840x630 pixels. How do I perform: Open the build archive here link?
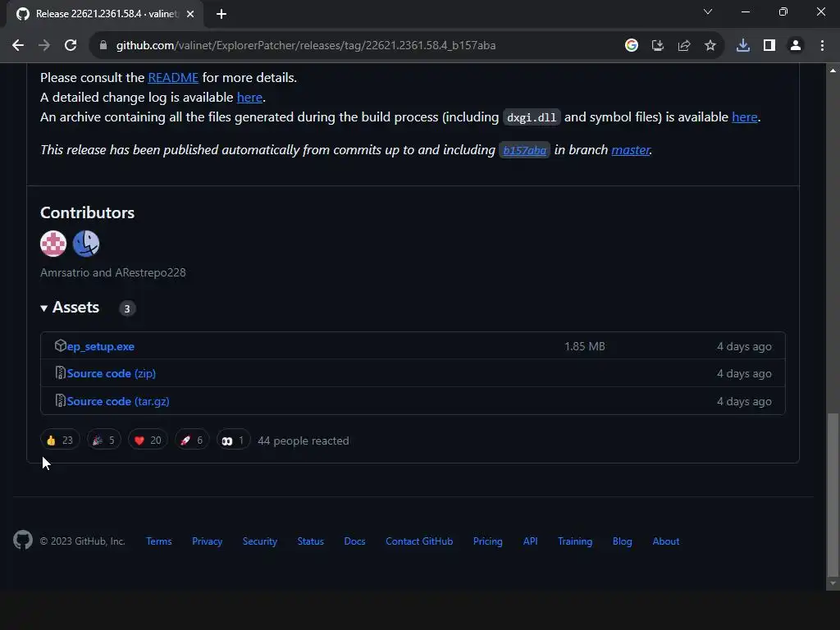745,117
